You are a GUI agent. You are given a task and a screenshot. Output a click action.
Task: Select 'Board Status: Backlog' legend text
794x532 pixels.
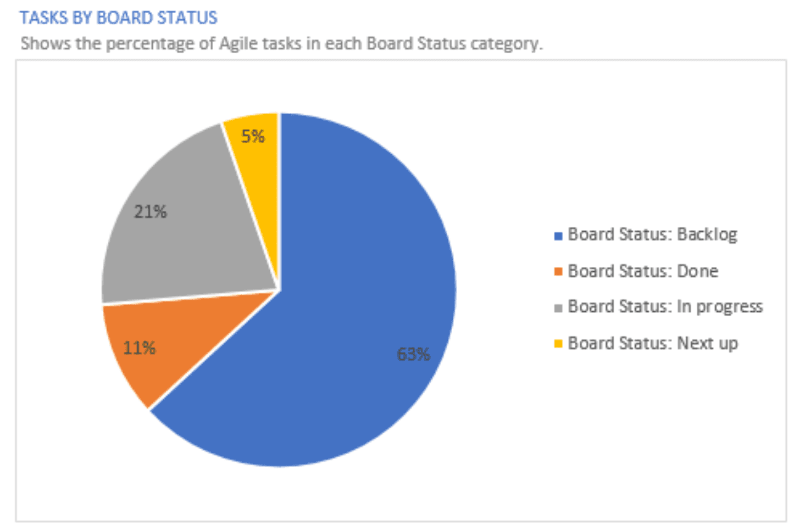tap(652, 234)
